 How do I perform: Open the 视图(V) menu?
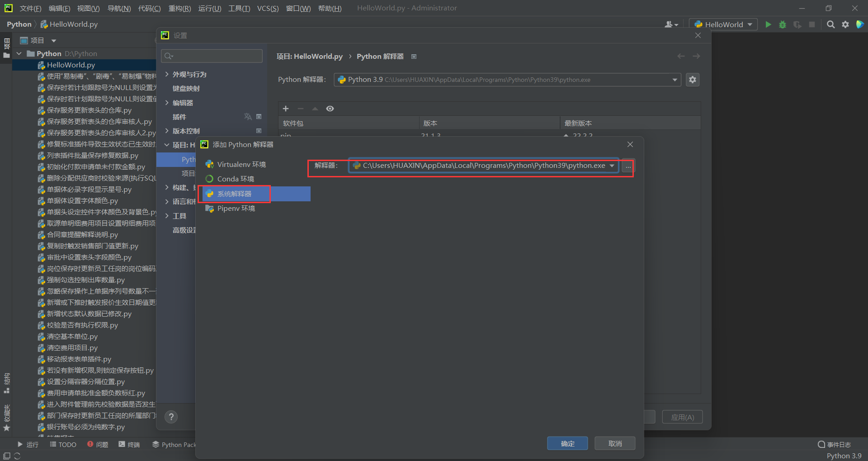click(x=88, y=8)
